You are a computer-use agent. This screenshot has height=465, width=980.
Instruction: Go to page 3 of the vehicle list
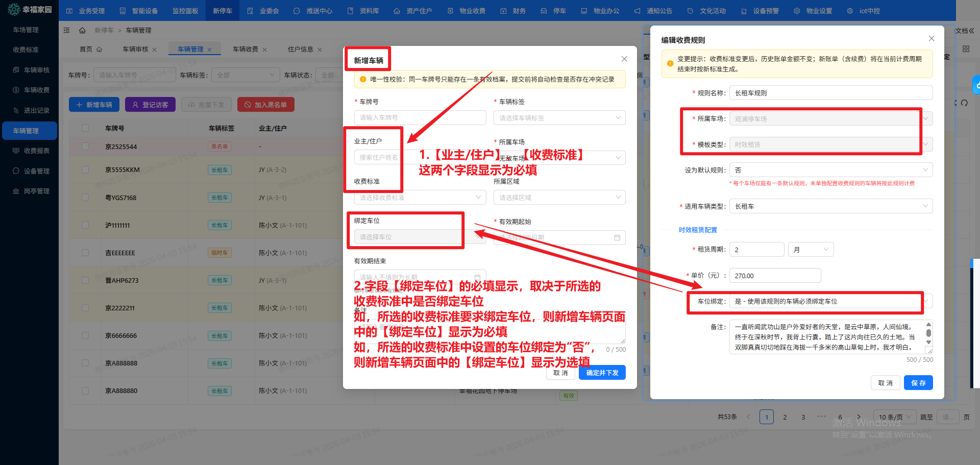(803, 417)
